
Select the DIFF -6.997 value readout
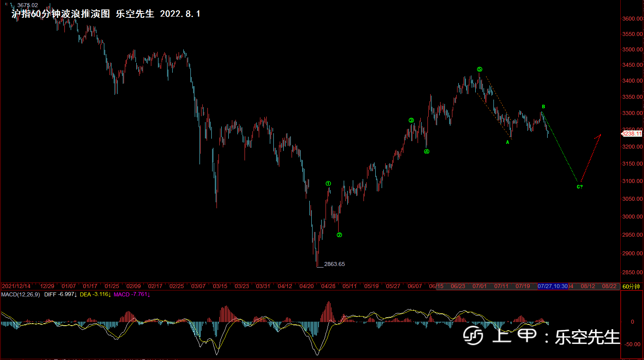click(60, 294)
